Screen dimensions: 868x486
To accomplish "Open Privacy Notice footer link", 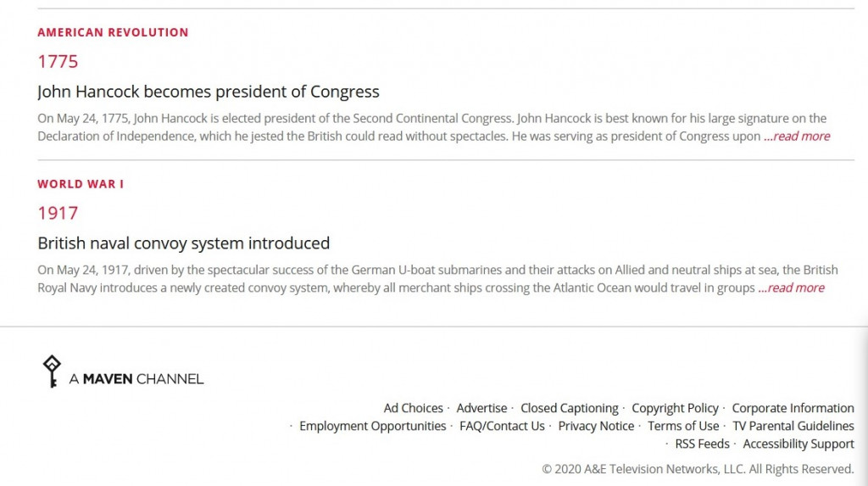I will (596, 426).
